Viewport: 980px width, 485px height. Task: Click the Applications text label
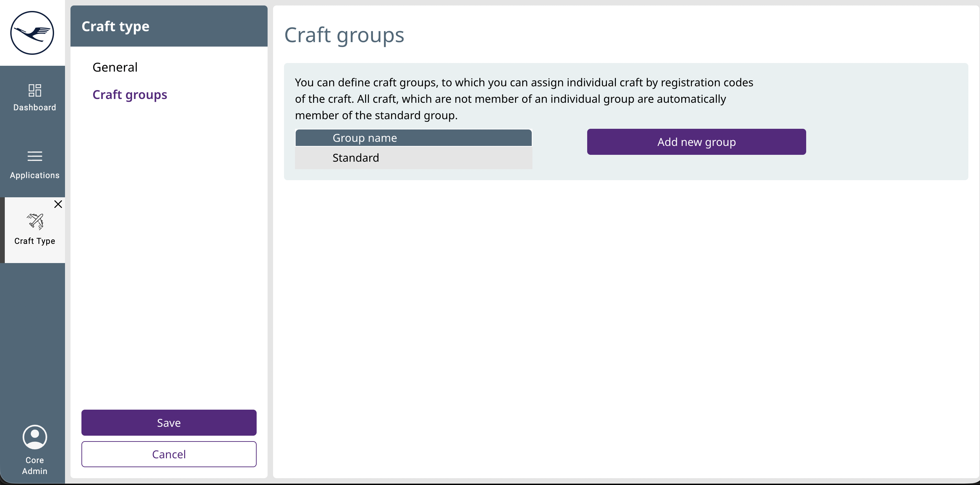click(x=35, y=175)
